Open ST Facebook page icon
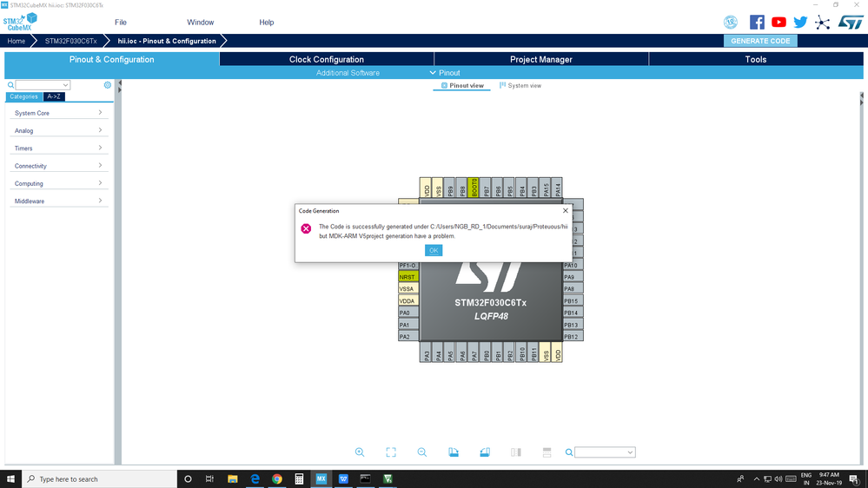 click(757, 22)
